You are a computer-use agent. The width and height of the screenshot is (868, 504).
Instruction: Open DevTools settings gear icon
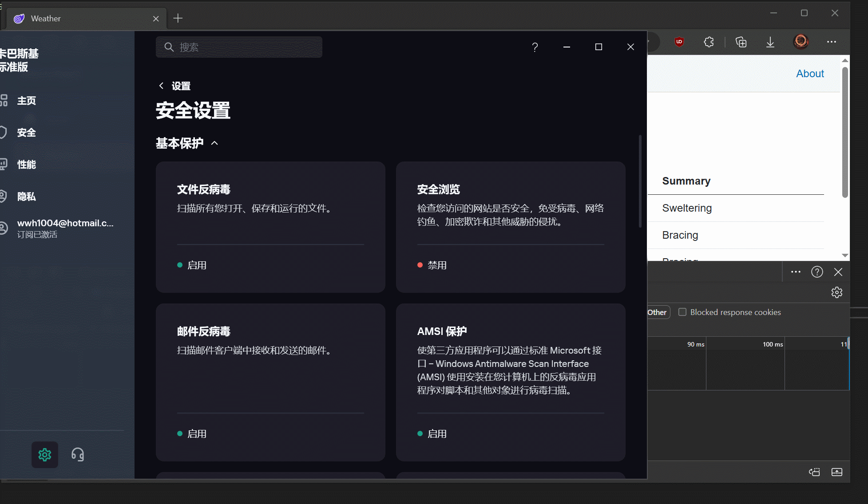(x=837, y=292)
